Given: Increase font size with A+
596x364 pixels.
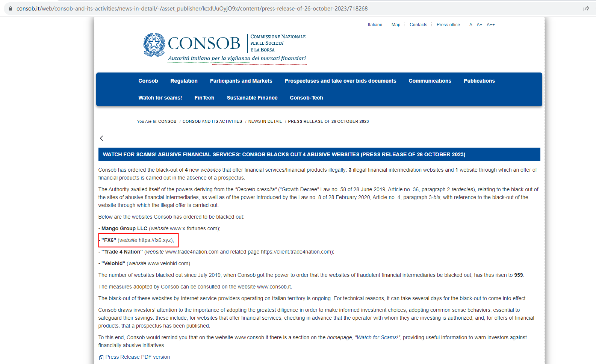Looking at the screenshot, I should [x=479, y=25].
